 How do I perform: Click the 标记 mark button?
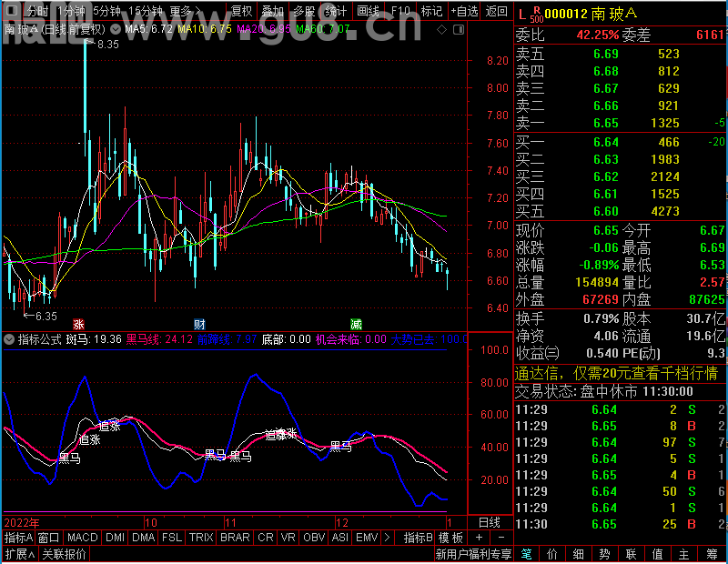pos(431,11)
